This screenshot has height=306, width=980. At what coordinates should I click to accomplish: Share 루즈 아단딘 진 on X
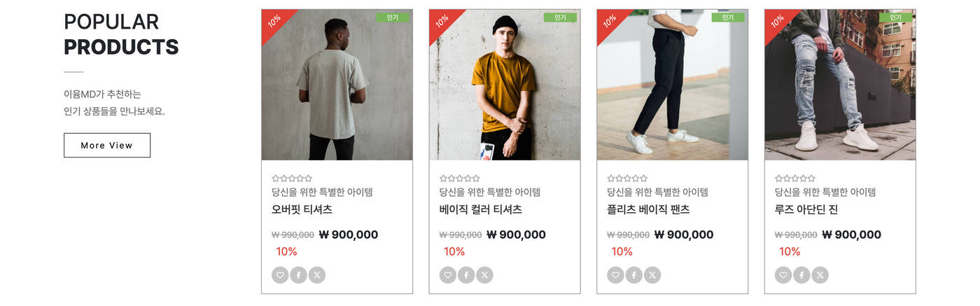click(x=820, y=275)
